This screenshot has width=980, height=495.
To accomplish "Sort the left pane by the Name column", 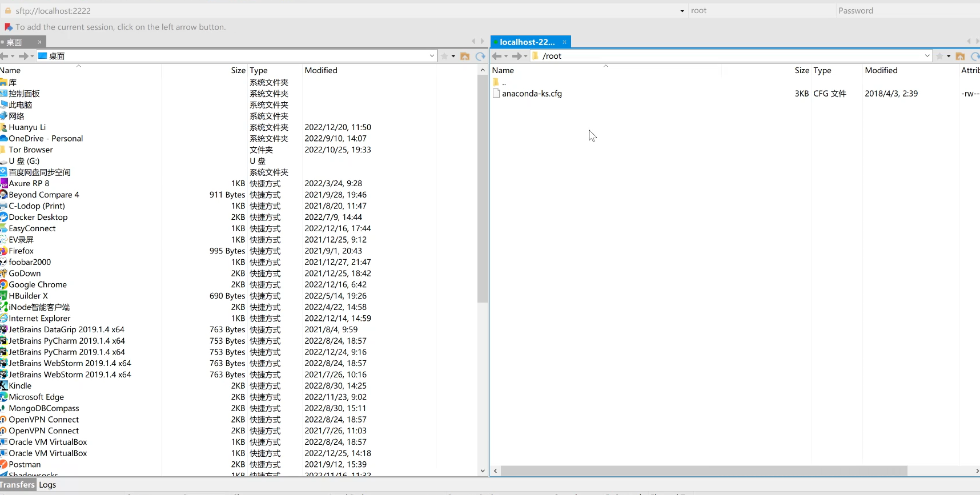I will point(80,70).
